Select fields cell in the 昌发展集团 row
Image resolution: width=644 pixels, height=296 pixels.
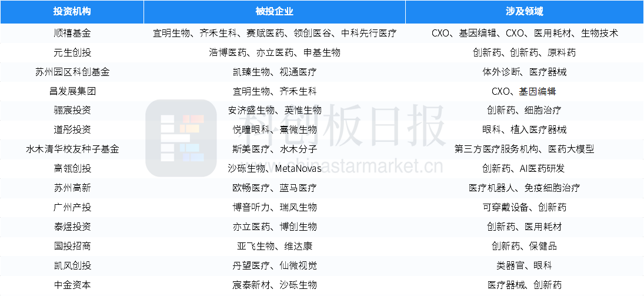point(525,91)
